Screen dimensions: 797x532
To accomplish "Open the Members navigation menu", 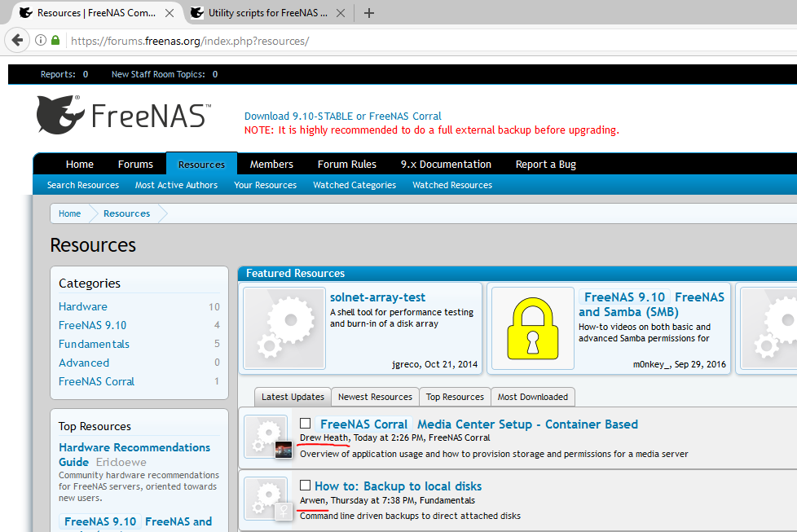I will click(271, 164).
